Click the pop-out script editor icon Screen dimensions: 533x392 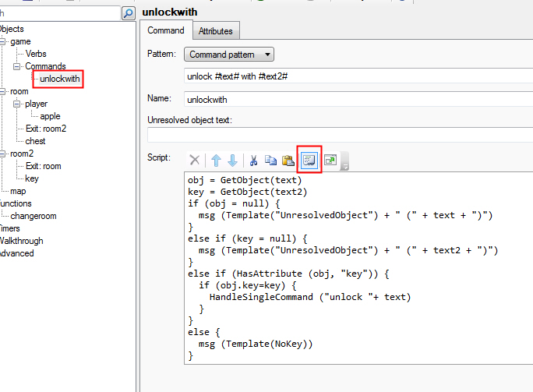tap(330, 160)
